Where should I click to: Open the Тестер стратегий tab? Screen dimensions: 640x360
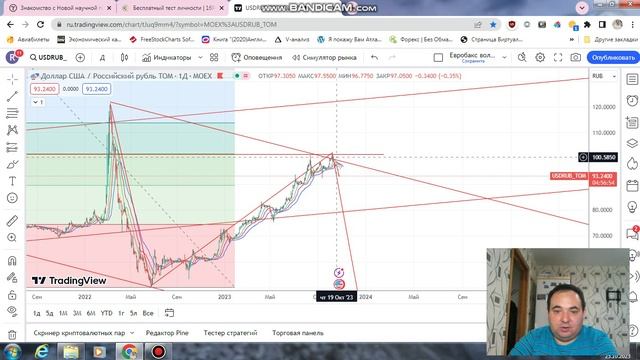tap(230, 333)
